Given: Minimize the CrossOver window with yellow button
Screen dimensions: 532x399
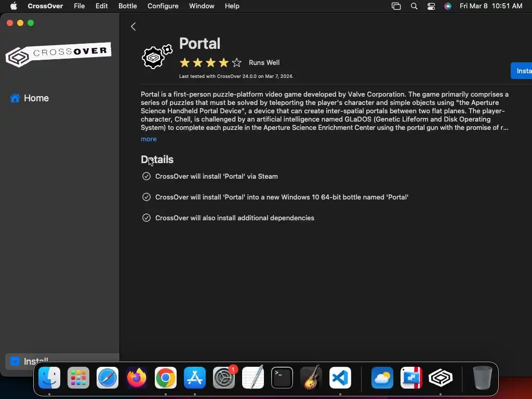Looking at the screenshot, I should tap(20, 23).
